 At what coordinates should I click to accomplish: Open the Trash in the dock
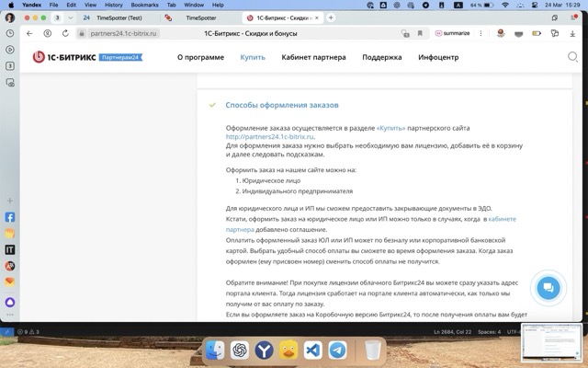(372, 351)
